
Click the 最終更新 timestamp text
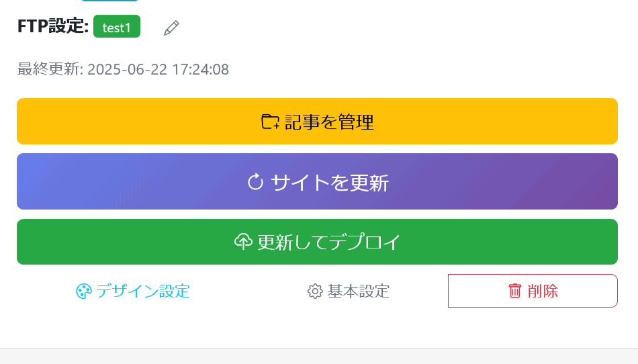point(123,69)
